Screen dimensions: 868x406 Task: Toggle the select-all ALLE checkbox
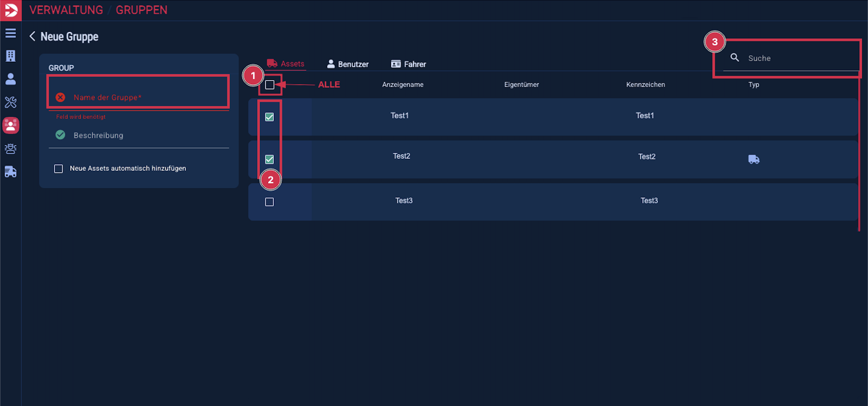pos(269,85)
